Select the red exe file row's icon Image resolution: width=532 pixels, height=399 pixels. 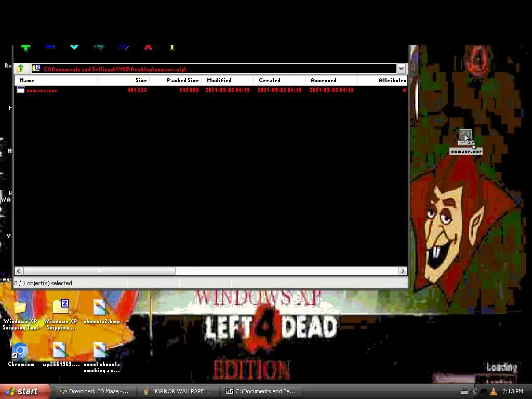click(21, 90)
